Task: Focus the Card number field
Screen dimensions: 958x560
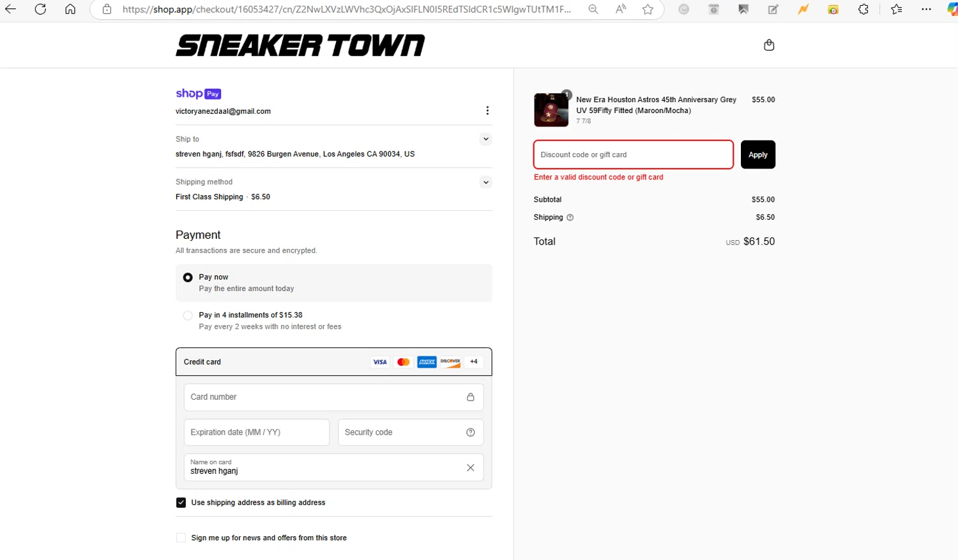Action: 334,397
